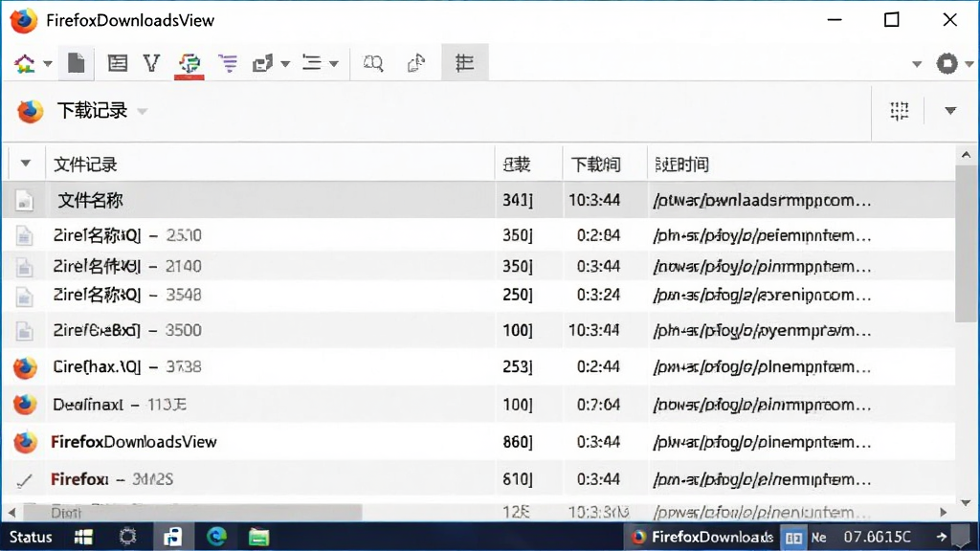Open the Microsoft Store taskbar icon

172,537
